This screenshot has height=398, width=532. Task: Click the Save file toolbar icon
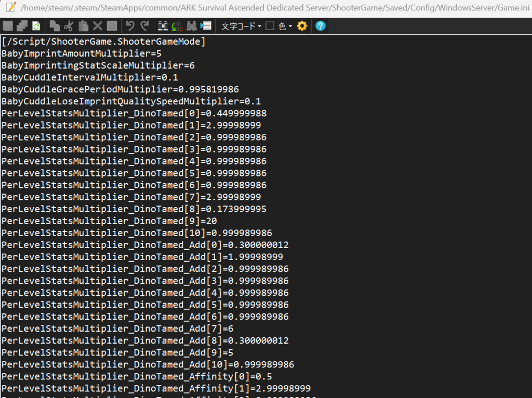coord(8,26)
